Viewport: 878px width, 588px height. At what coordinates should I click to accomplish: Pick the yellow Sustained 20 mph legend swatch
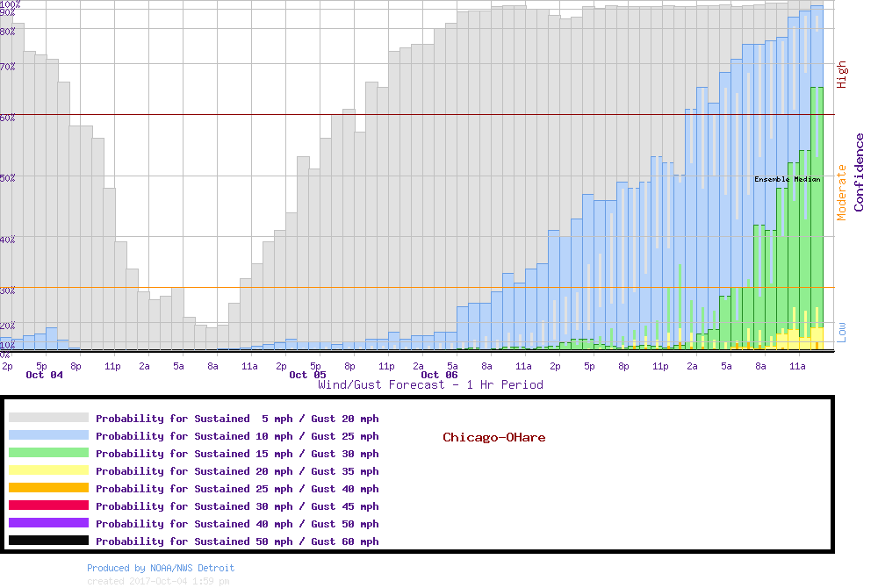pos(48,471)
